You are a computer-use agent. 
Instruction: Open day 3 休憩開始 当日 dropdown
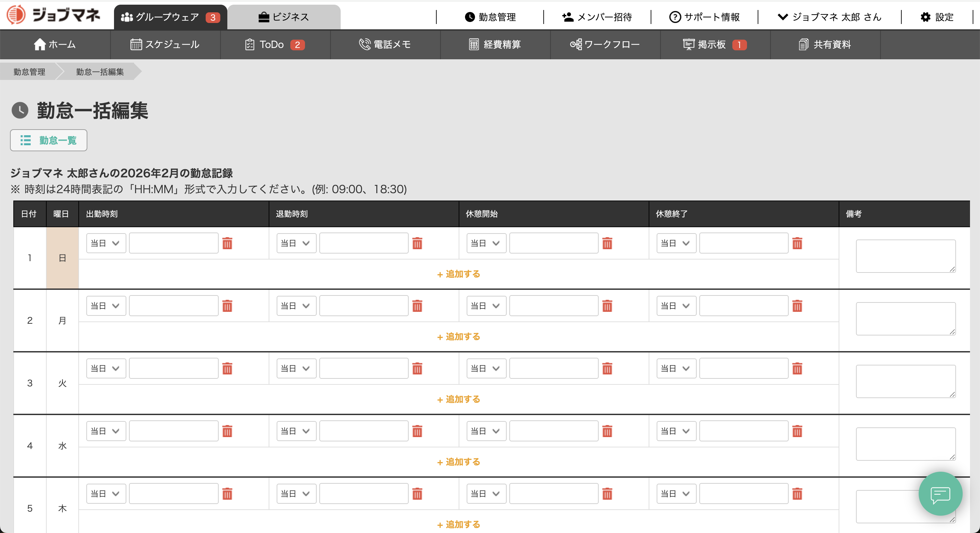tap(486, 369)
